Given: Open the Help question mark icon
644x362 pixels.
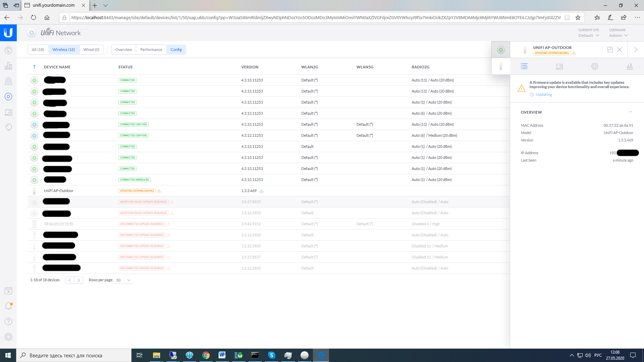Looking at the screenshot, I should pyautogui.click(x=8, y=321).
